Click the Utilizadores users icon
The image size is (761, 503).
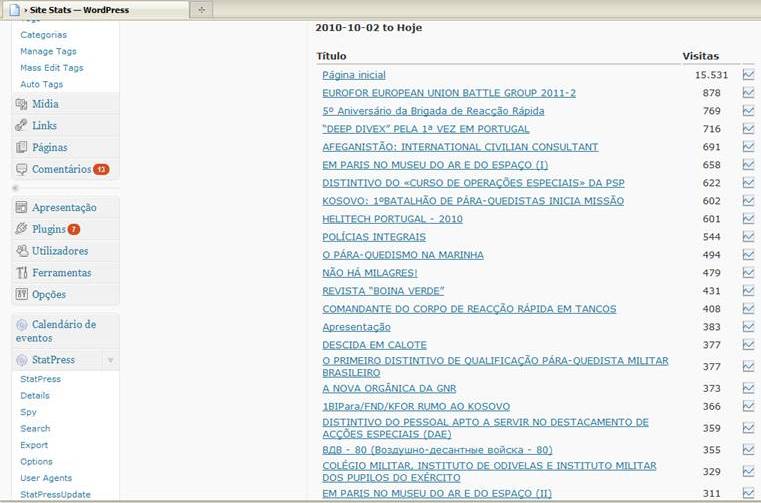click(x=21, y=251)
